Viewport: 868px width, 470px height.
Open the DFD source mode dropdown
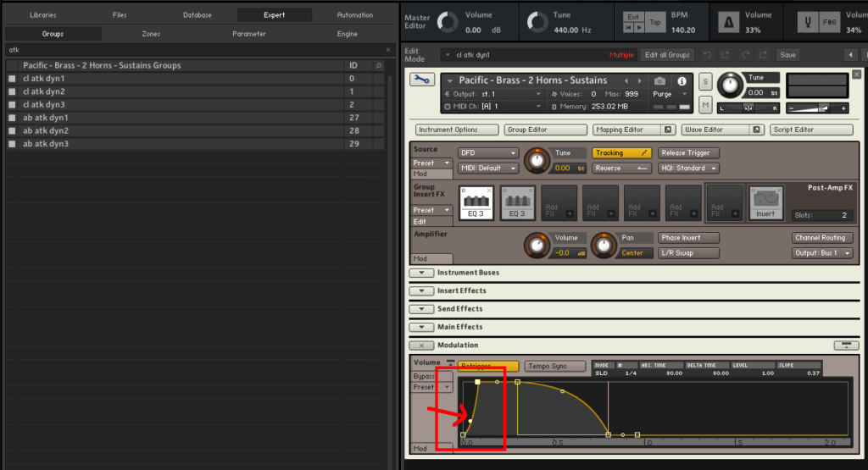point(487,152)
